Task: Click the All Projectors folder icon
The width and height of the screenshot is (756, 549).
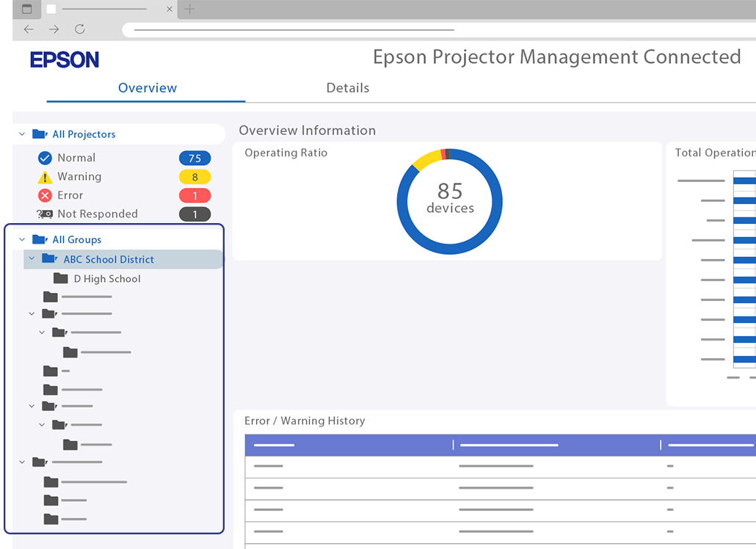Action: tap(40, 134)
